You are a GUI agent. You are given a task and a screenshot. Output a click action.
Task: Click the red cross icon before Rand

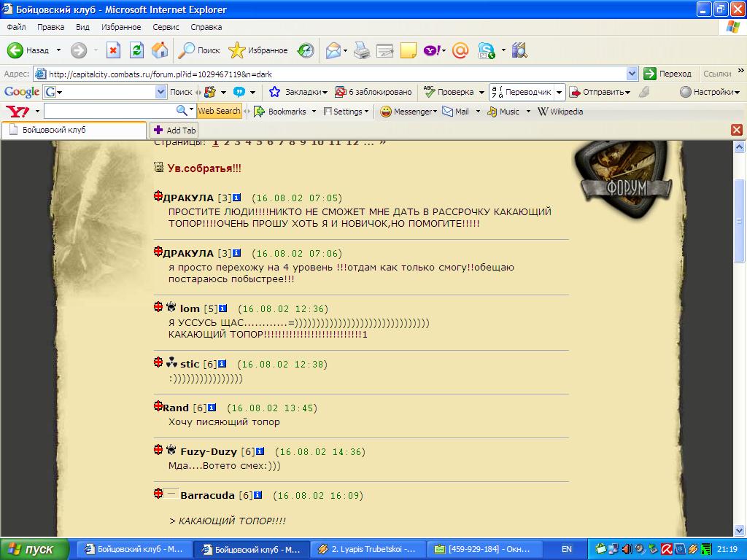coord(158,406)
